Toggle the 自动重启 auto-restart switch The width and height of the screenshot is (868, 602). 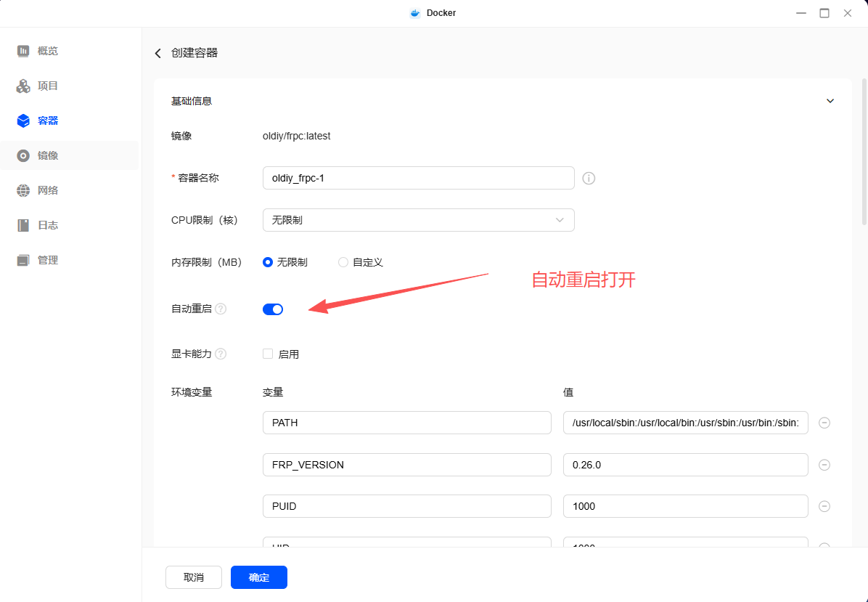273,309
